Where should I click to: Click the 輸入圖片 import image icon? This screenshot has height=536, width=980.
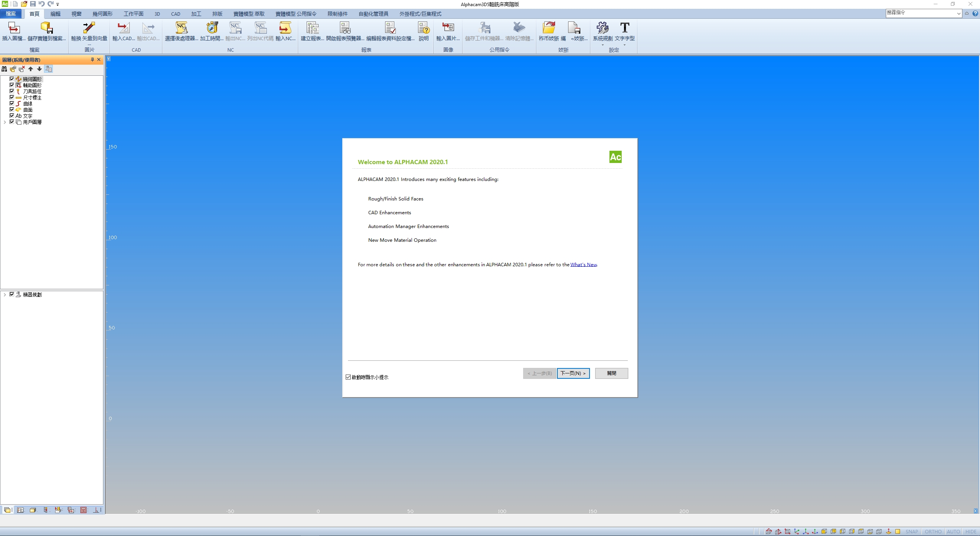448,28
